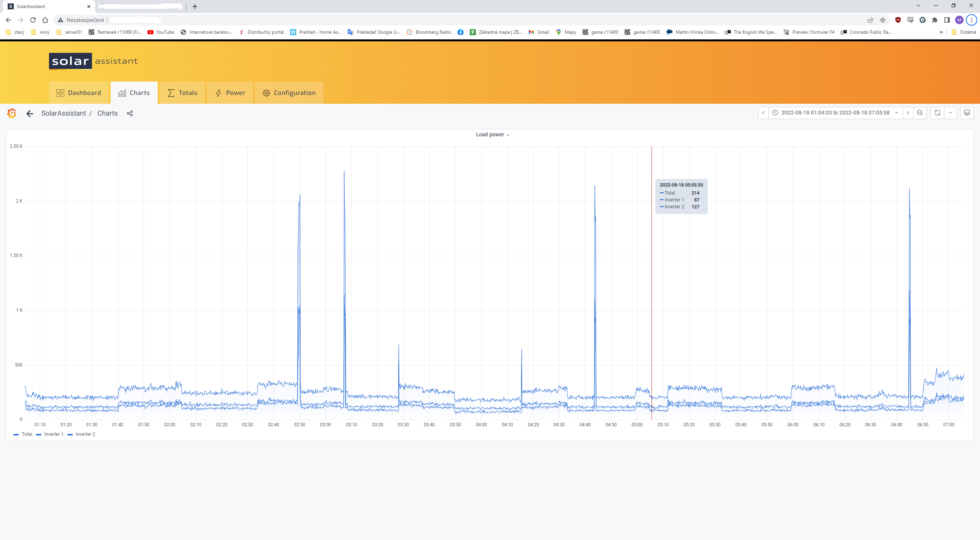Open the uBlock Origin extension
980x540 pixels.
[898, 20]
